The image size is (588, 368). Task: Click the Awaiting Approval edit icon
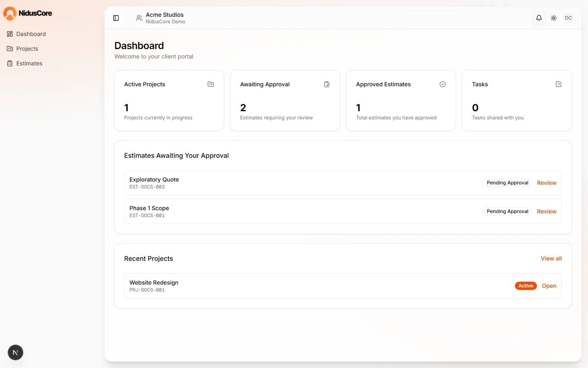point(327,84)
